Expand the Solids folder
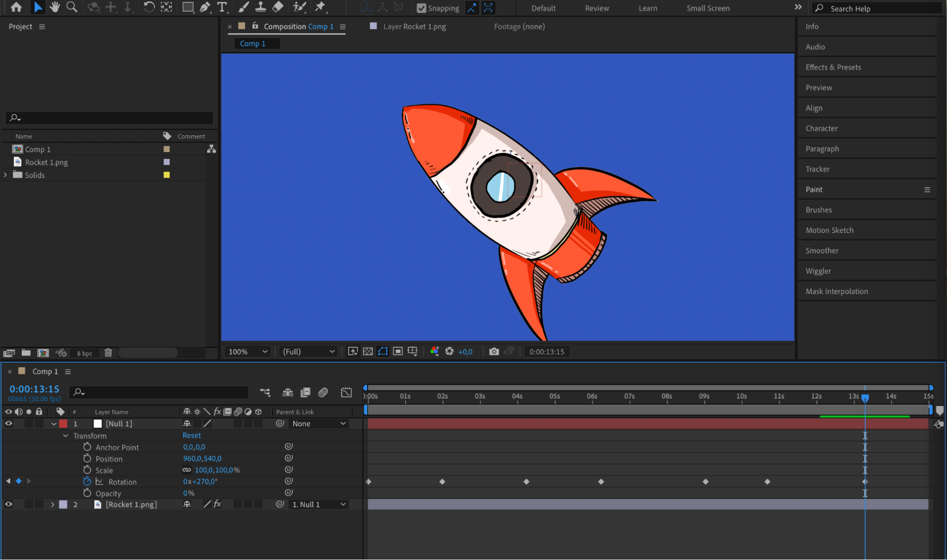 pos(6,175)
